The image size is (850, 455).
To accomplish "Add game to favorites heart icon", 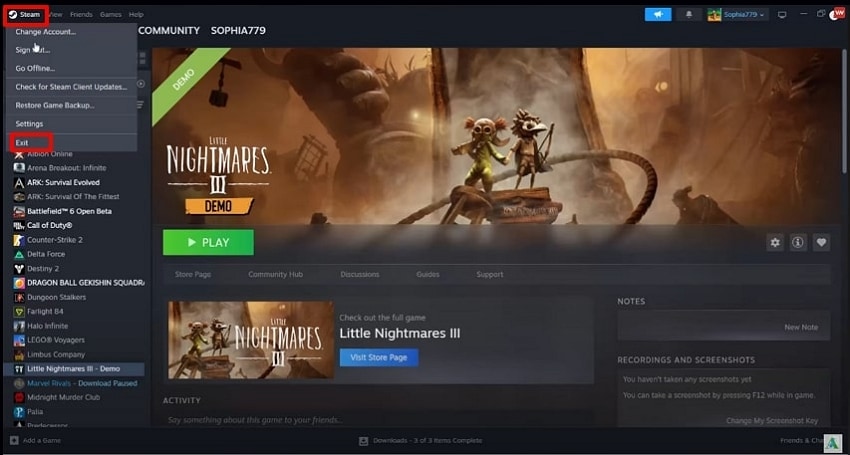I will [x=821, y=242].
